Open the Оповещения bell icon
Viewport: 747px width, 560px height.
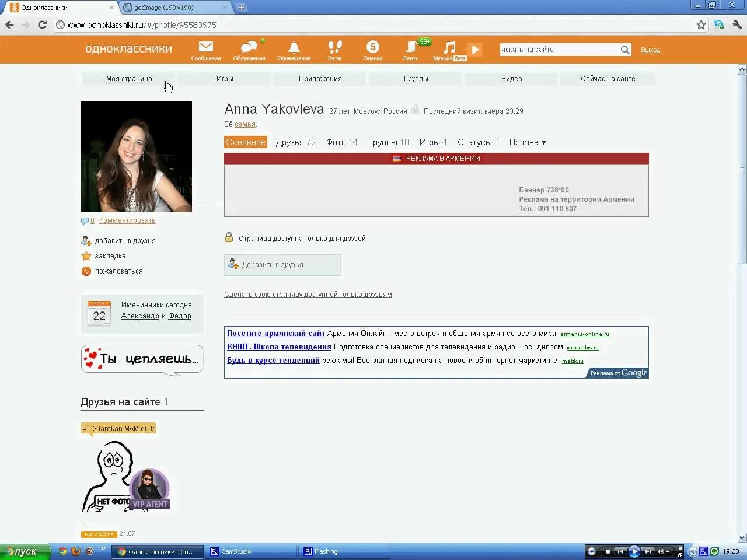coord(294,47)
